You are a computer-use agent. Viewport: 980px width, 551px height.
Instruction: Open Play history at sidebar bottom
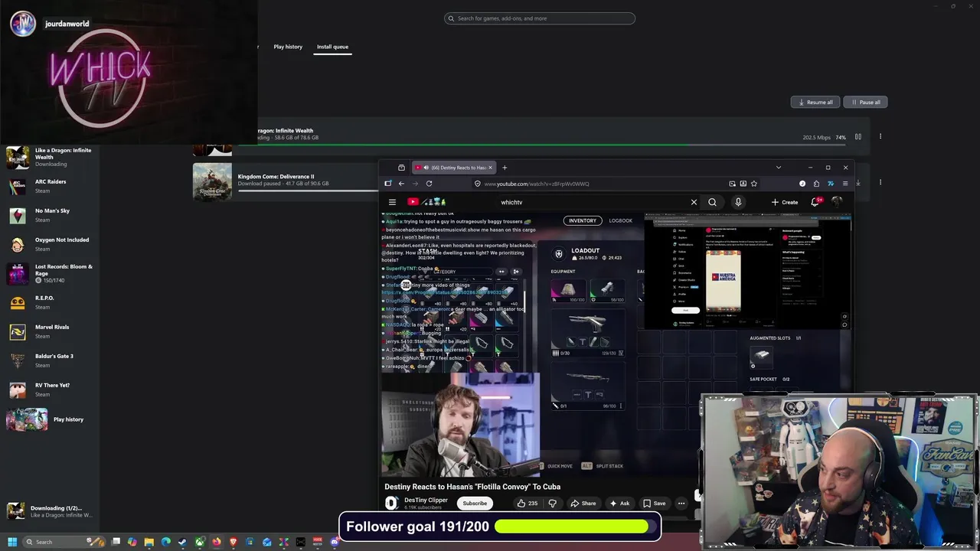click(50, 419)
